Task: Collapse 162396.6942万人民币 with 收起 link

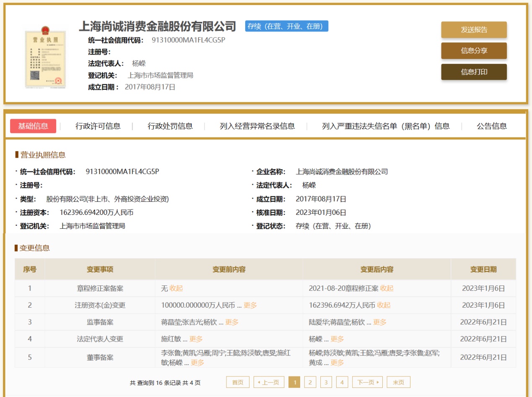Action: coord(384,306)
